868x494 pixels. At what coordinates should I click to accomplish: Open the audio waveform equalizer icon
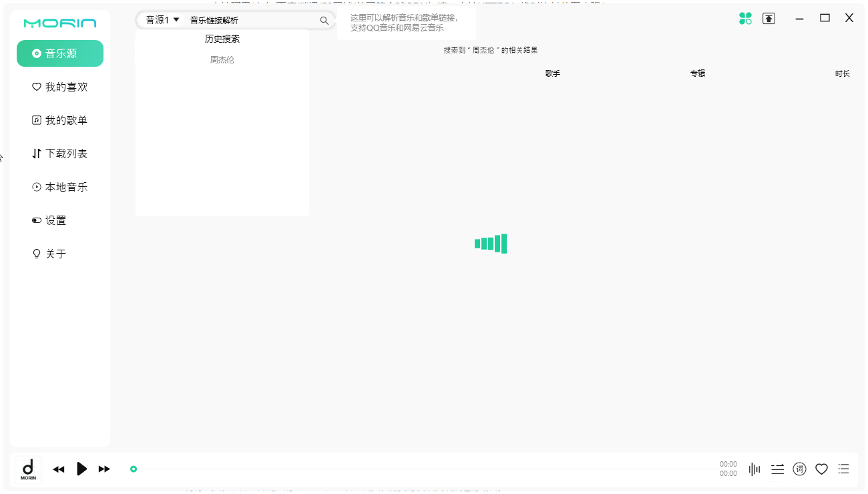[x=754, y=469]
